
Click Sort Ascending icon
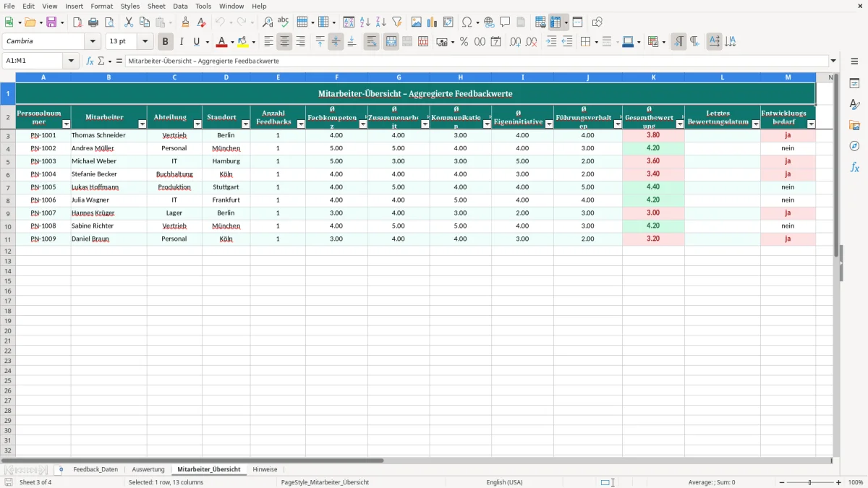[365, 22]
